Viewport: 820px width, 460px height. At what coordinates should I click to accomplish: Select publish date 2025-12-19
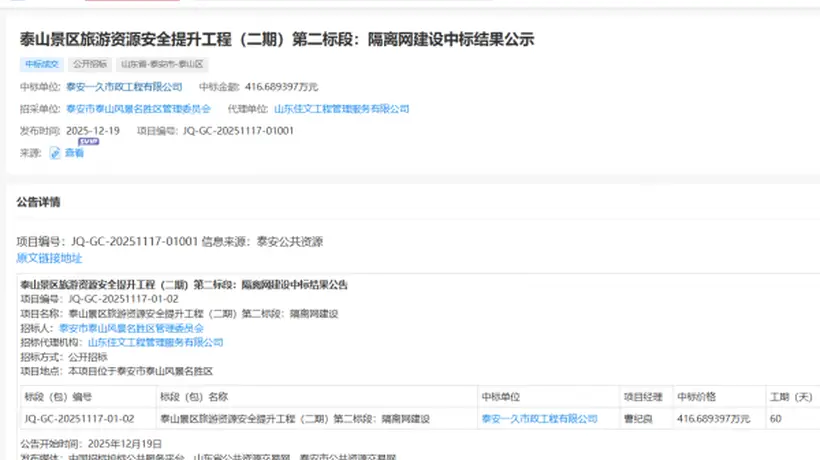[93, 131]
